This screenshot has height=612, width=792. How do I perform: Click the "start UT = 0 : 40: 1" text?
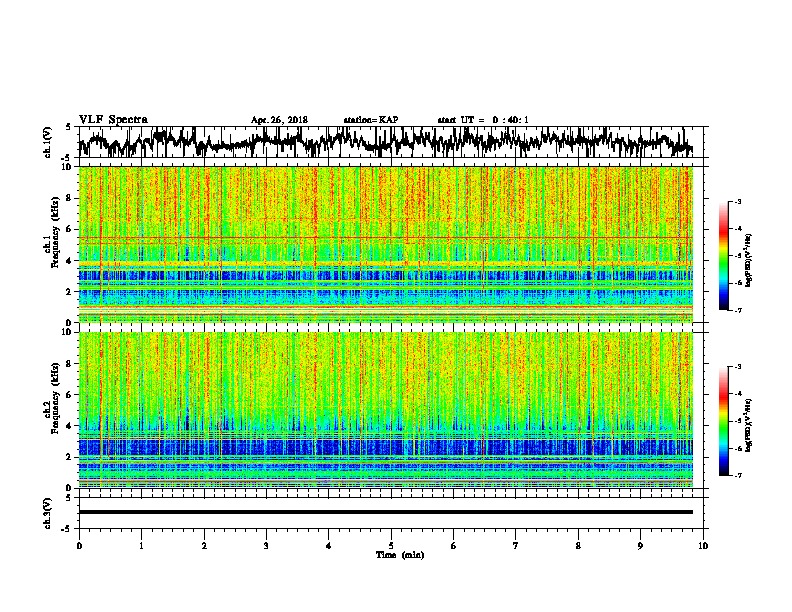coord(483,120)
